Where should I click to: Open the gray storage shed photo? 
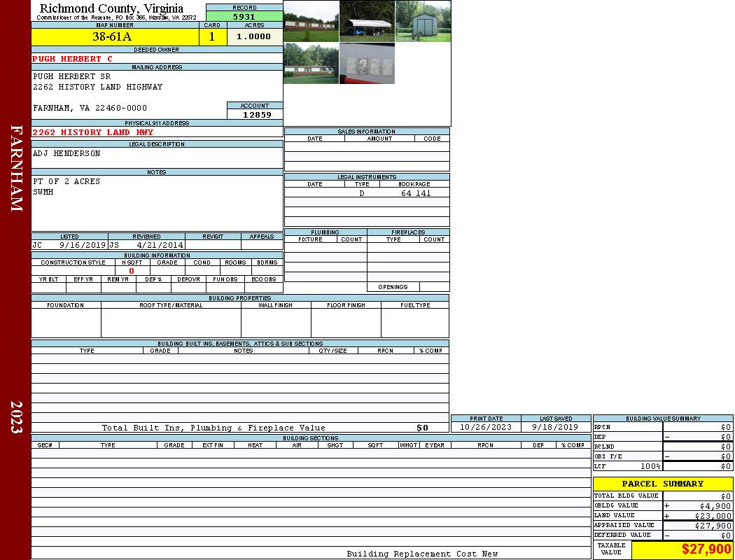tap(423, 22)
